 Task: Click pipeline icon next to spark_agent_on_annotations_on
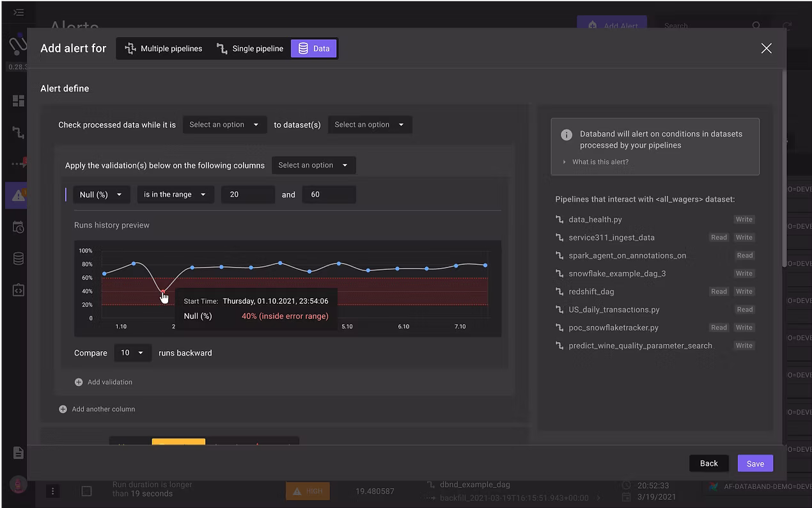(x=559, y=255)
